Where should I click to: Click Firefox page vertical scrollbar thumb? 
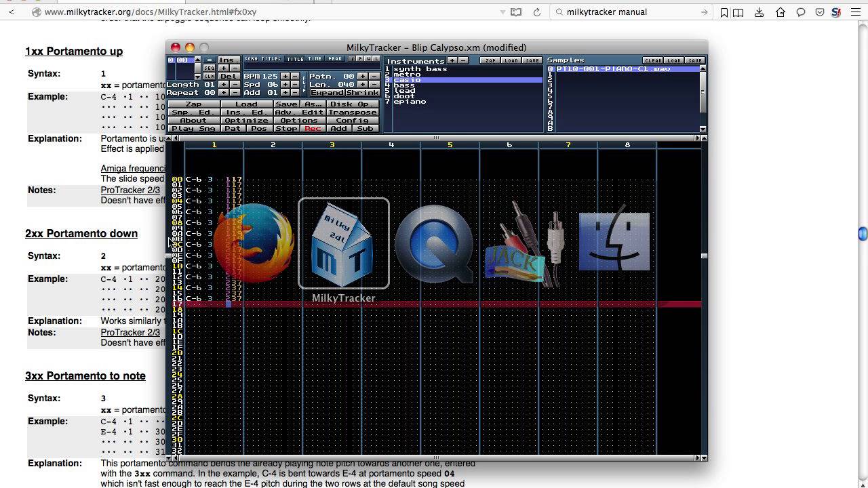coord(863,234)
